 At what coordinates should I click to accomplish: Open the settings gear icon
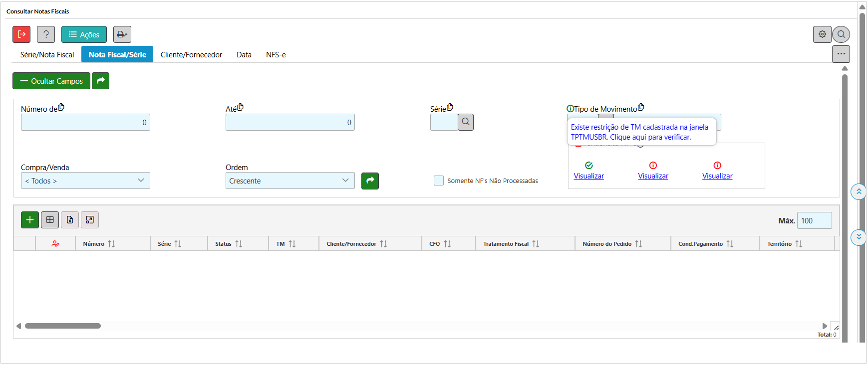point(822,34)
